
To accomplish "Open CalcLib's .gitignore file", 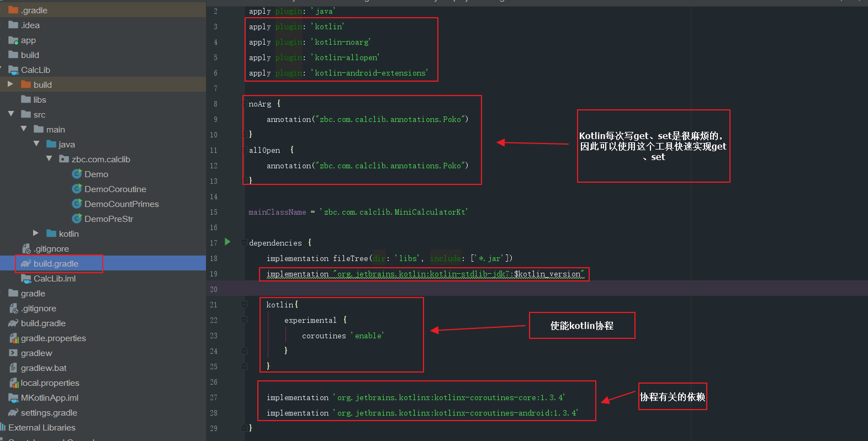I will click(51, 248).
